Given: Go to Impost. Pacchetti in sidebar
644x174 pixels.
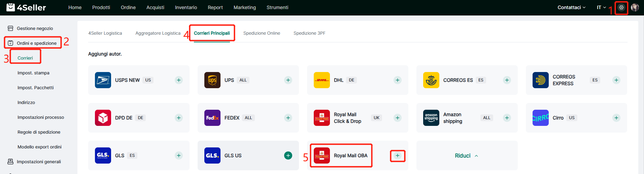Looking at the screenshot, I should point(35,88).
